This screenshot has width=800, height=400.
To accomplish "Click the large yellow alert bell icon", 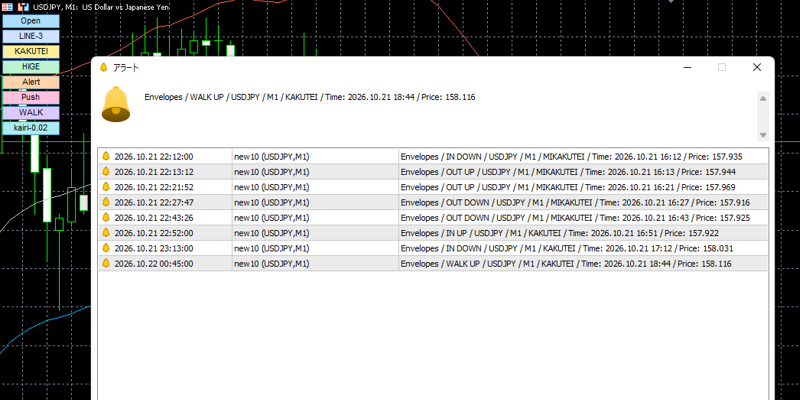I will pos(116,104).
